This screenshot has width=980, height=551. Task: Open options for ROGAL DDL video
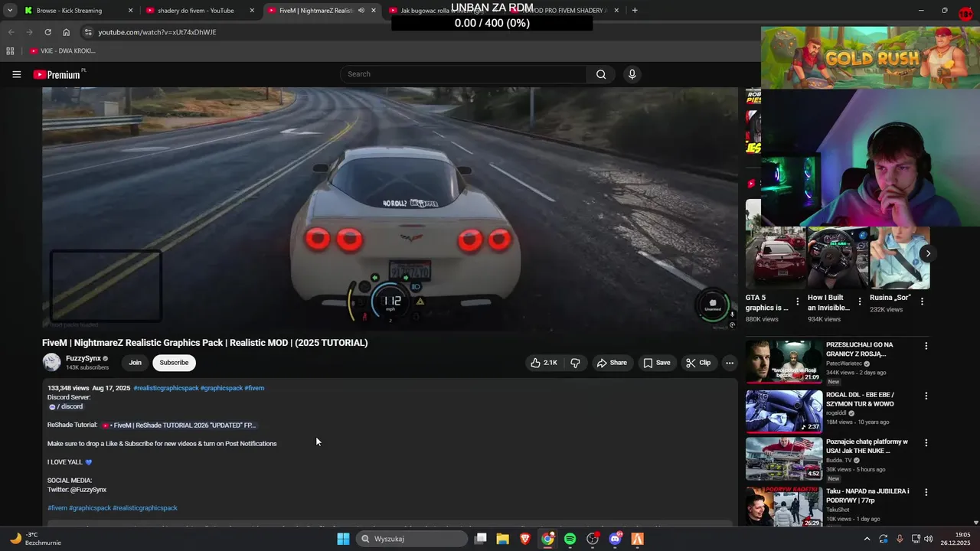point(926,396)
